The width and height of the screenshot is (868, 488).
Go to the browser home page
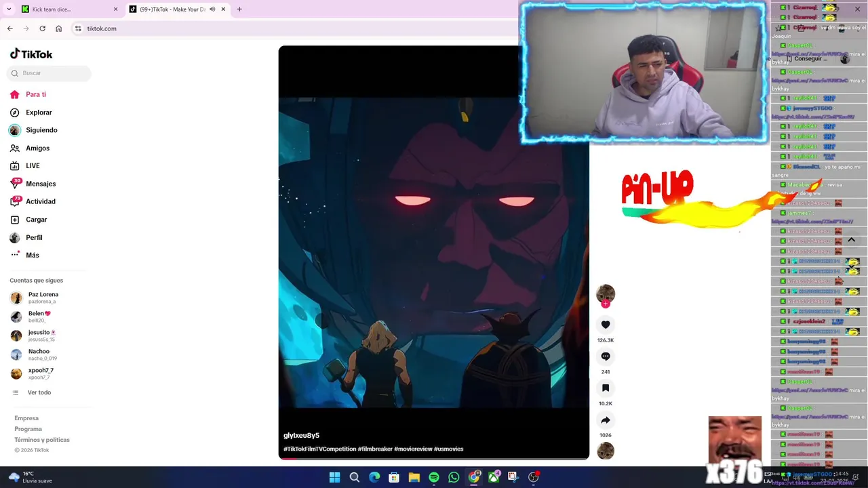pos(59,28)
